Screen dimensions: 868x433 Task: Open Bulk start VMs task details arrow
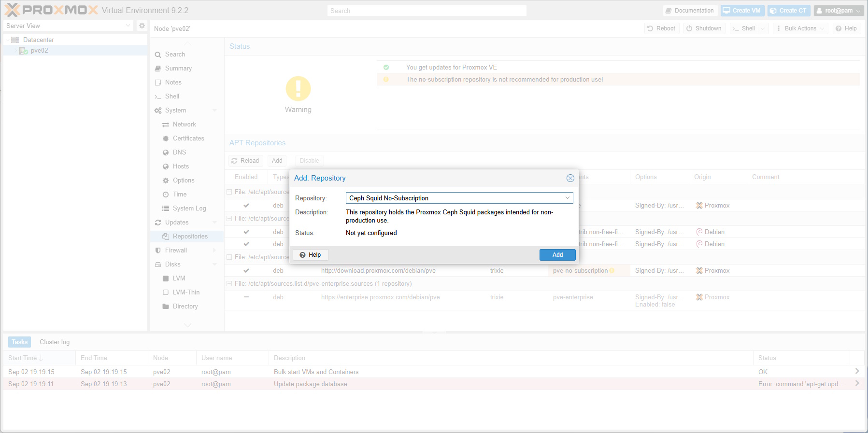click(857, 372)
